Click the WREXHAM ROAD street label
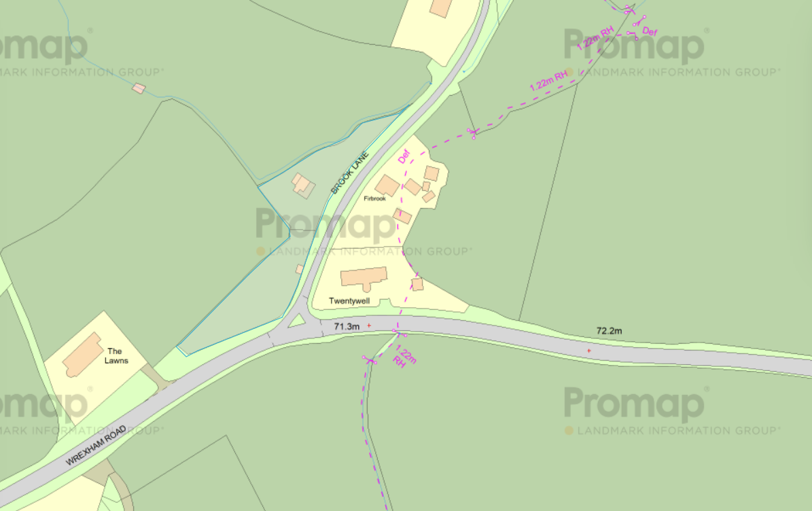 tap(96, 445)
